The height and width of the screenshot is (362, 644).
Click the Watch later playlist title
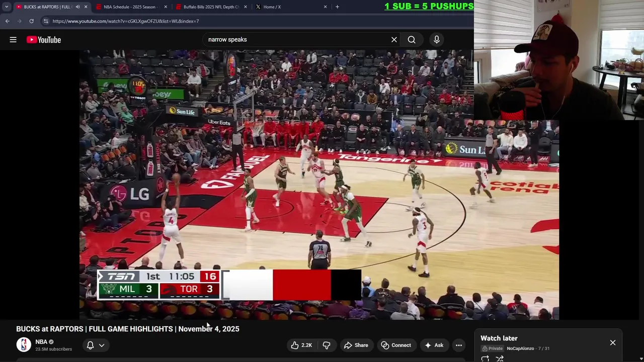tap(499, 338)
